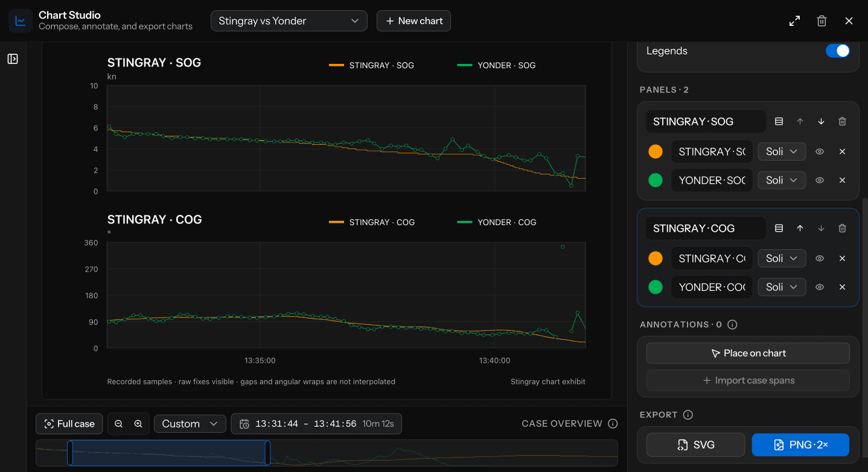Viewport: 868px width, 472px height.
Task: Show info about Export
Action: coord(688,415)
